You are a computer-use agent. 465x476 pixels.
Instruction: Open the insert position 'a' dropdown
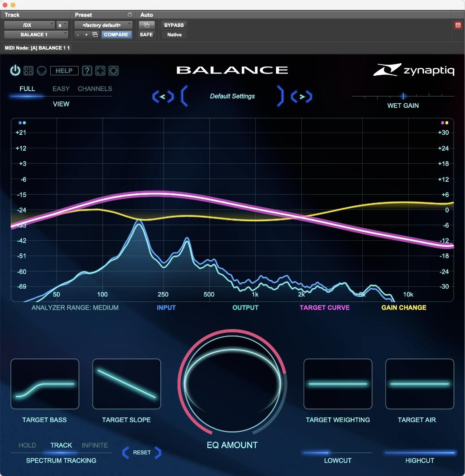tap(62, 25)
